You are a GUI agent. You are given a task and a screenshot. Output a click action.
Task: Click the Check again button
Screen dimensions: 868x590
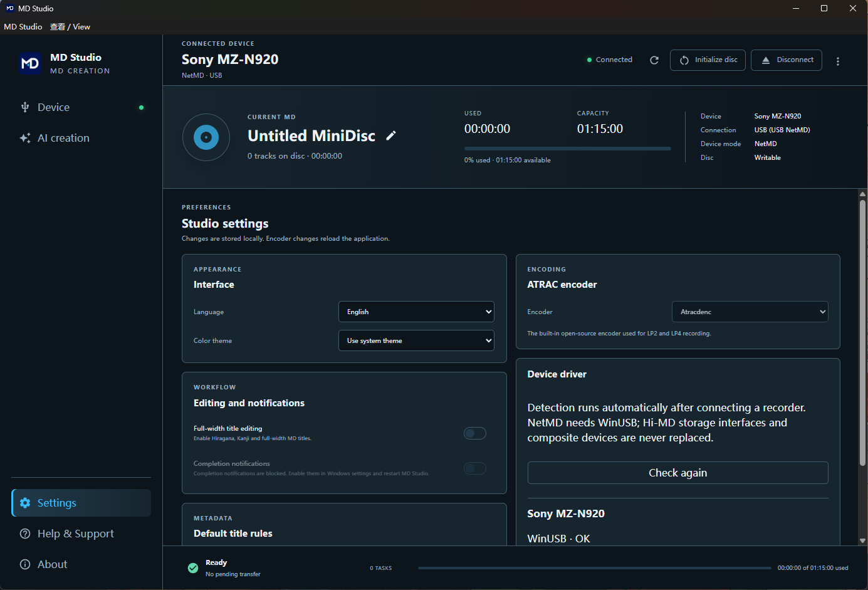click(678, 473)
